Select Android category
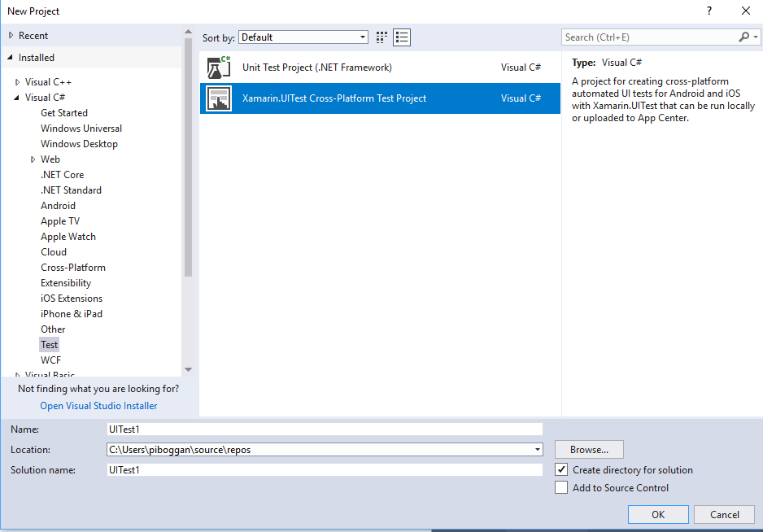Viewport: 763px width, 532px height. coord(58,206)
